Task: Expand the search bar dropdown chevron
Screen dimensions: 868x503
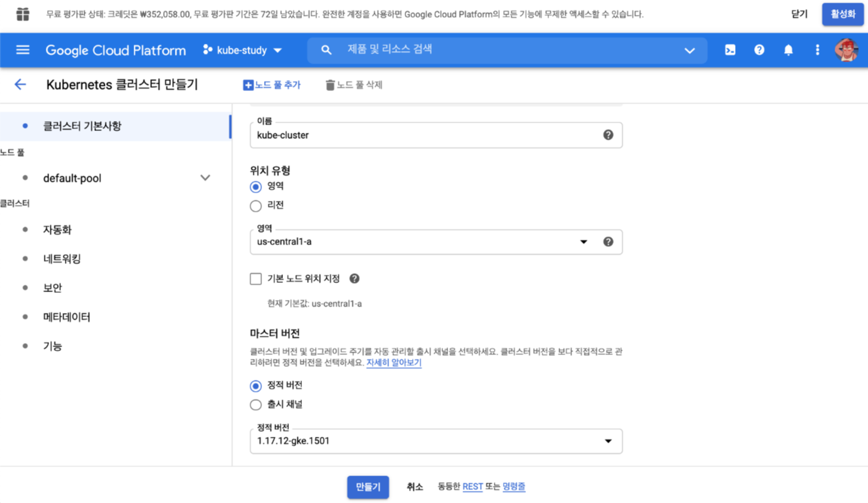Action: tap(689, 50)
